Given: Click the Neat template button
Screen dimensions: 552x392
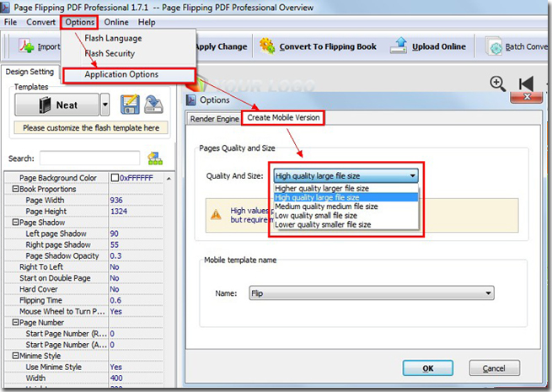Looking at the screenshot, I should pos(57,105).
